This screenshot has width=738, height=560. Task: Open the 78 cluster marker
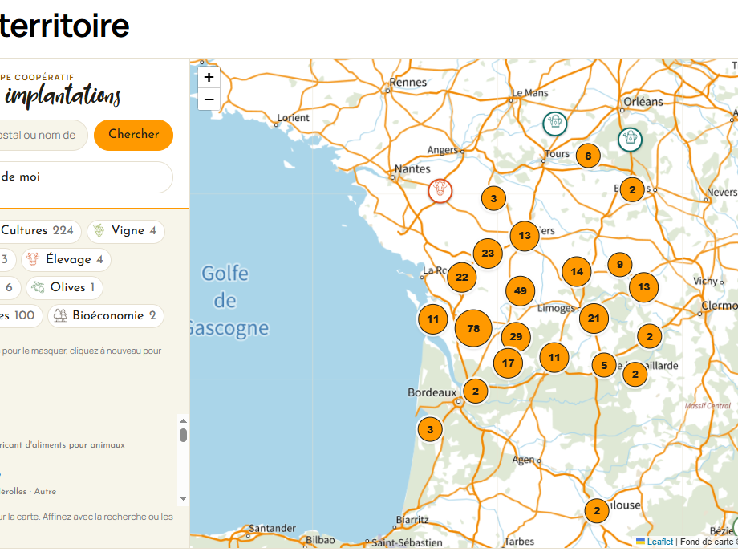click(x=473, y=328)
